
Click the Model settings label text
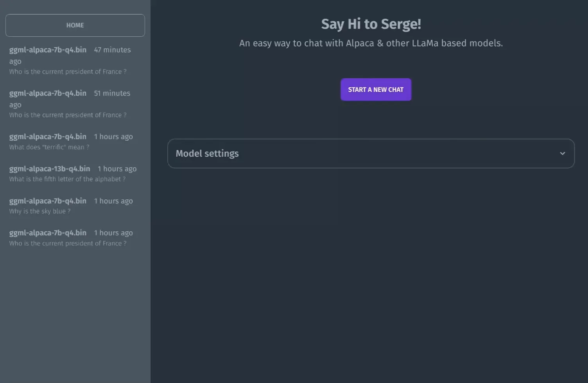point(207,153)
